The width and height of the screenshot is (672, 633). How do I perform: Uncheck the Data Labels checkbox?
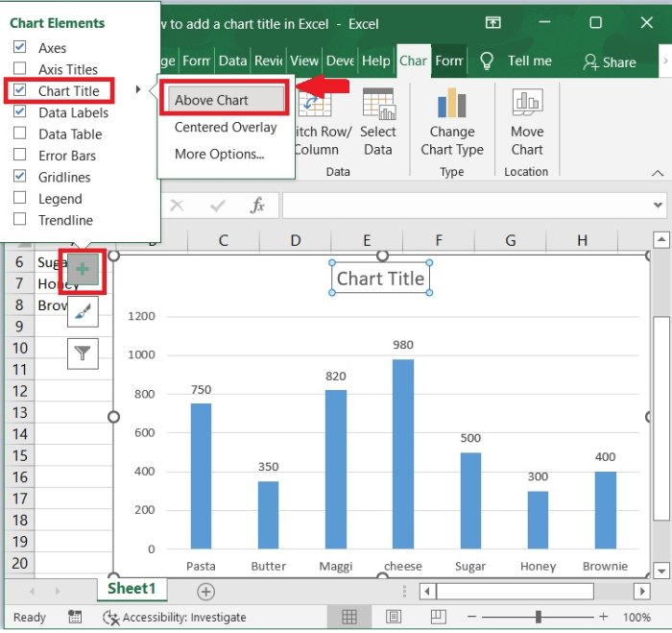tap(20, 112)
